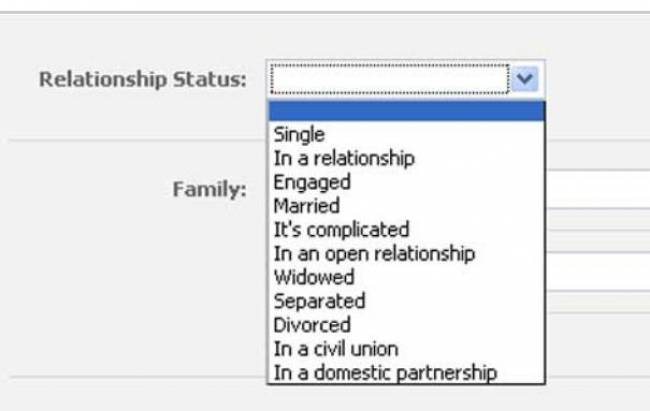Choose Separated as relationship status

[319, 301]
